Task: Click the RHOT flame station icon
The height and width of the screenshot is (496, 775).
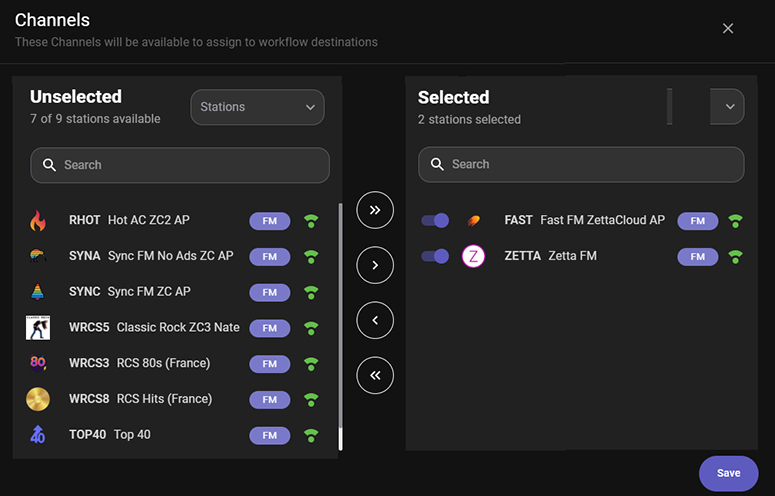Action: [x=38, y=221]
